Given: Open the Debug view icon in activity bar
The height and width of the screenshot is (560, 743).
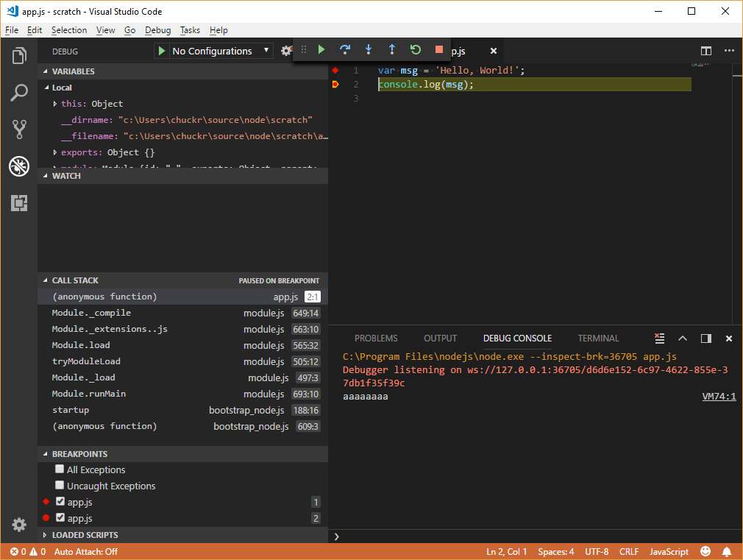Looking at the screenshot, I should click(19, 166).
